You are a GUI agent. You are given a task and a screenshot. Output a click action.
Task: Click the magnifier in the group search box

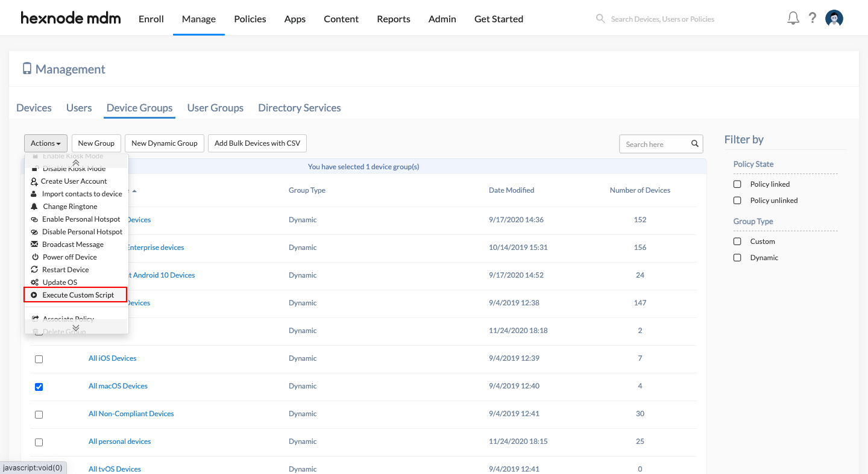(694, 144)
